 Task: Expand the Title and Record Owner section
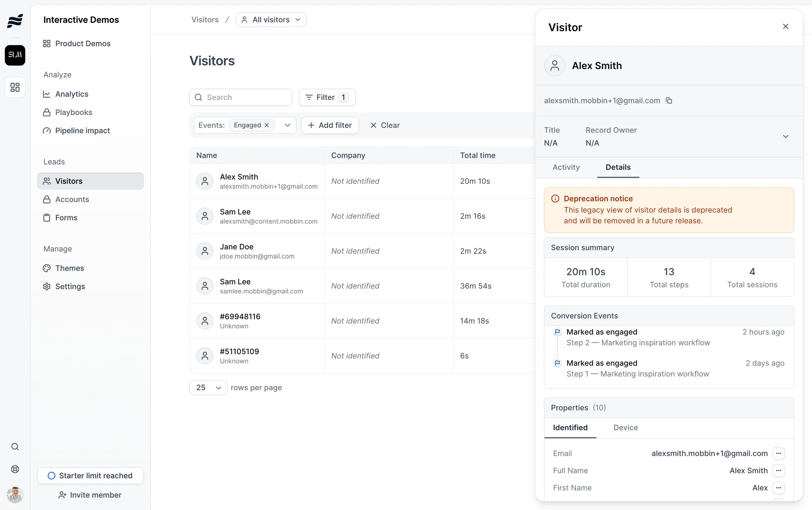point(785,136)
